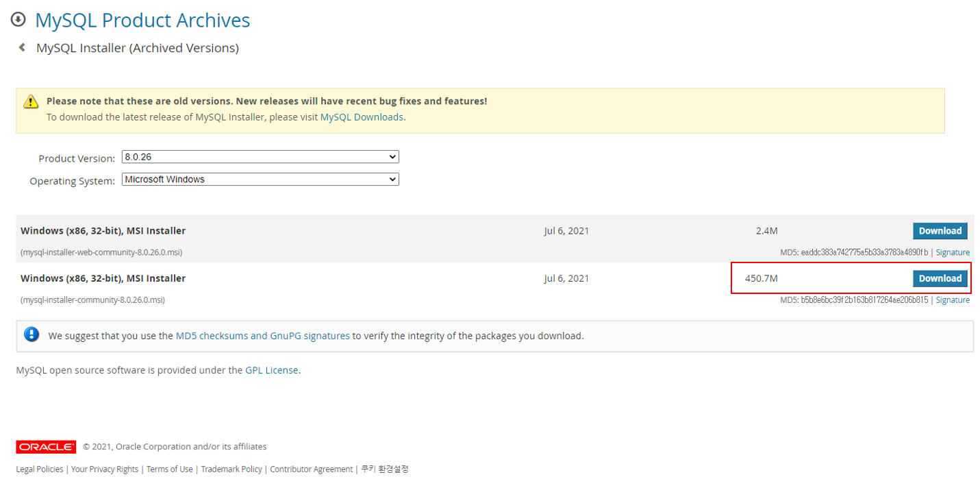Image resolution: width=980 pixels, height=479 pixels.
Task: Open the 쿠키 환경설정 cookie settings link
Action: 385,469
